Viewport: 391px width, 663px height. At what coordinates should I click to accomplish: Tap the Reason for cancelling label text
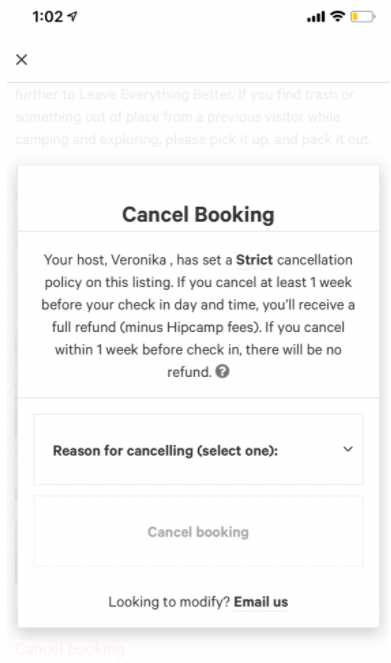point(165,451)
